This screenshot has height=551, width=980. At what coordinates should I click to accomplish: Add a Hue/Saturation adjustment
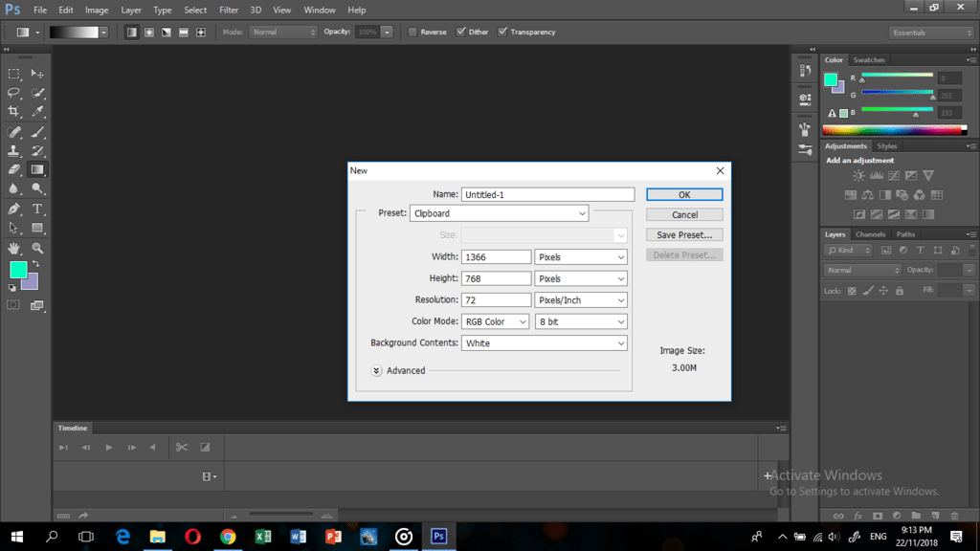pyautogui.click(x=851, y=195)
